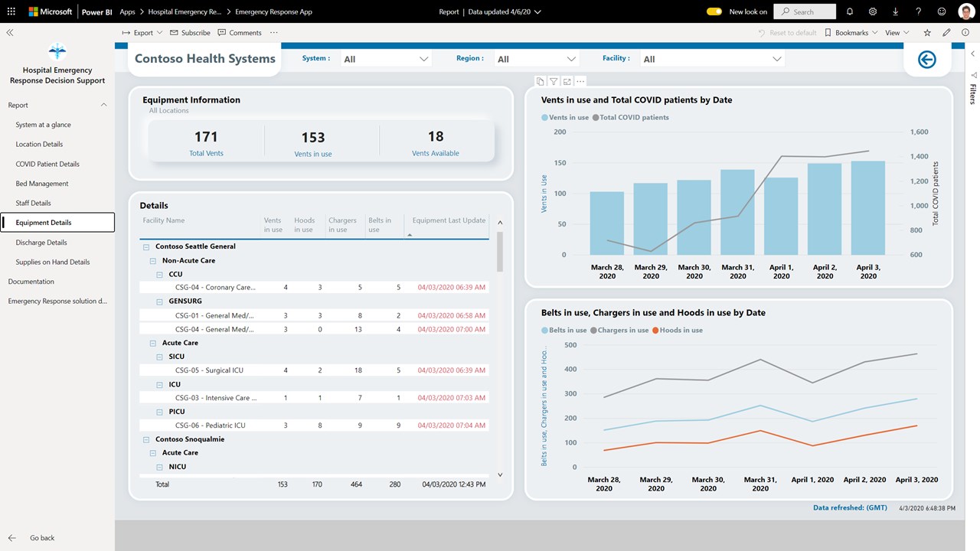Click the blue back arrow circle button
This screenshot has width=980, height=551.
click(x=926, y=59)
